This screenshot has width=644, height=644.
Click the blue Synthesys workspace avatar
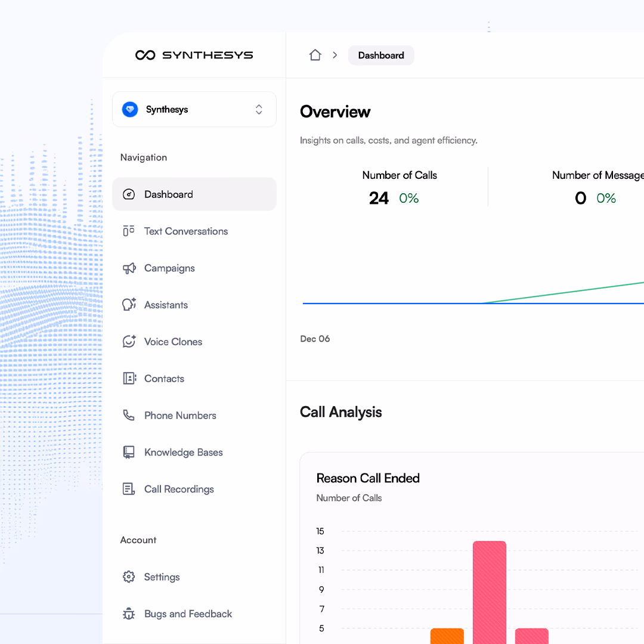(x=130, y=109)
